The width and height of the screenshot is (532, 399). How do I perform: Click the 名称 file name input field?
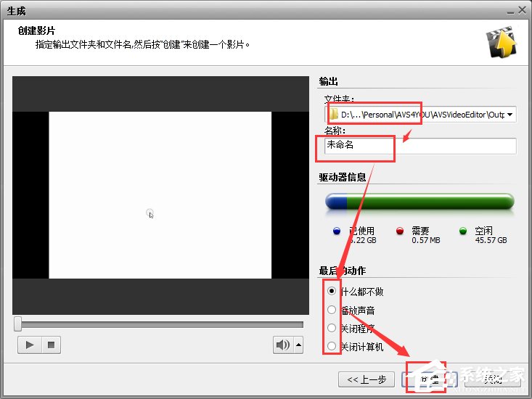pos(420,145)
